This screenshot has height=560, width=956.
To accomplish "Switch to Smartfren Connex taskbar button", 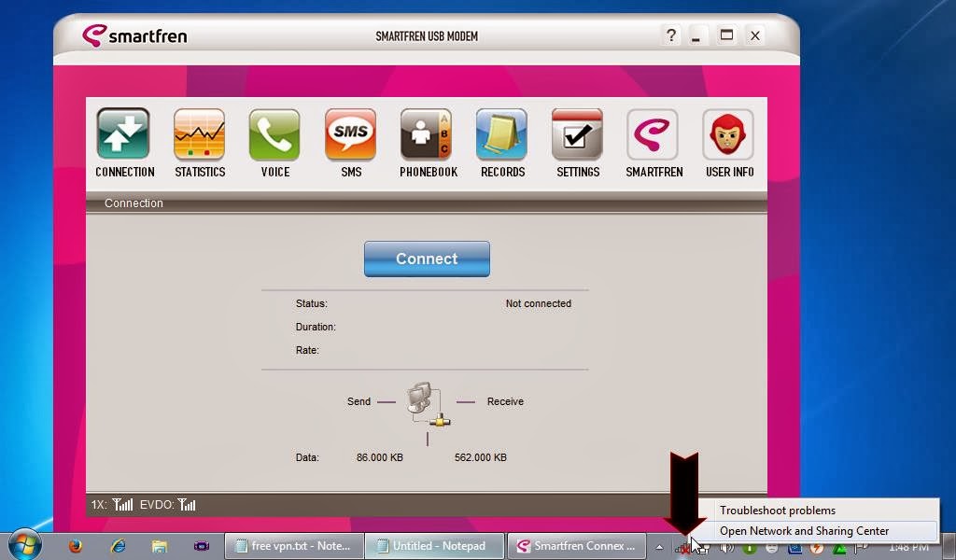I will 577,546.
